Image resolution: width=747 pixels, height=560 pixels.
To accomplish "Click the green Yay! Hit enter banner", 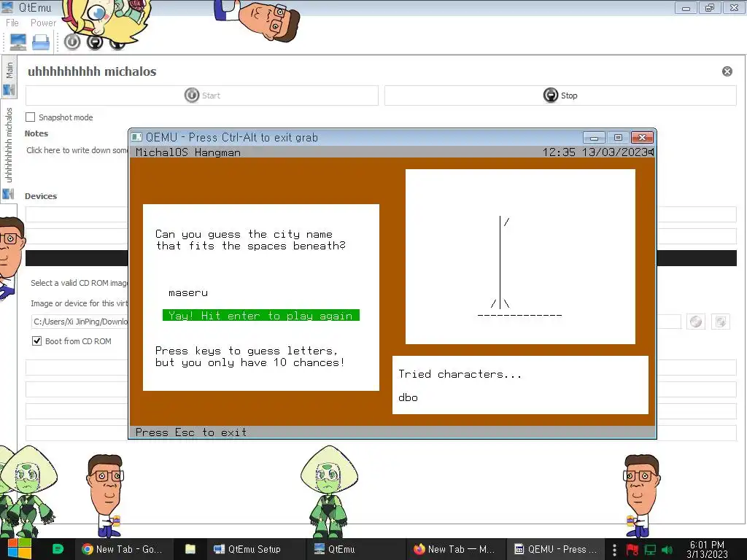I will pyautogui.click(x=261, y=315).
